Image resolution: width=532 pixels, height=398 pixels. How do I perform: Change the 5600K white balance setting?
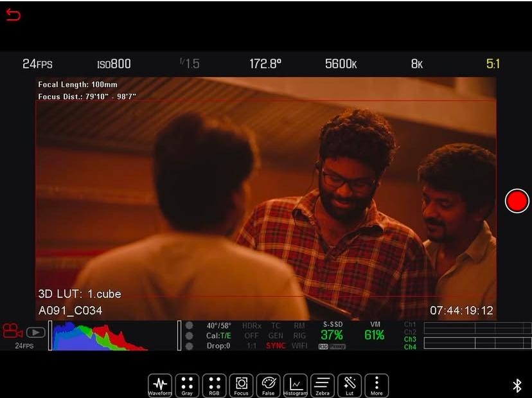pyautogui.click(x=341, y=64)
